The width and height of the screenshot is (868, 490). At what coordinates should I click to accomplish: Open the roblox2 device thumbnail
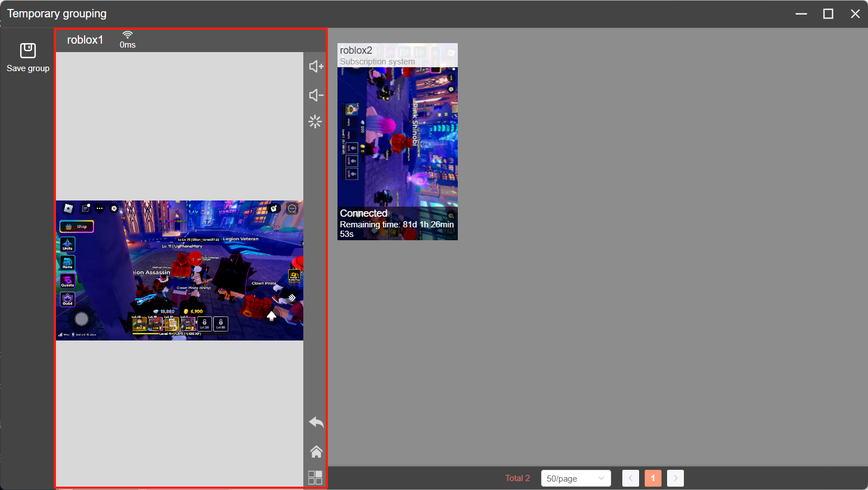tap(397, 142)
